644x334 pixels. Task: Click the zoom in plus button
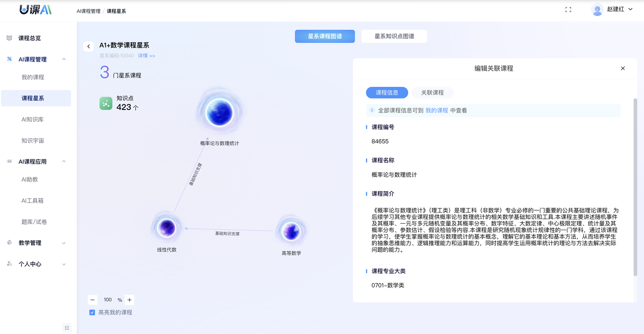(129, 300)
